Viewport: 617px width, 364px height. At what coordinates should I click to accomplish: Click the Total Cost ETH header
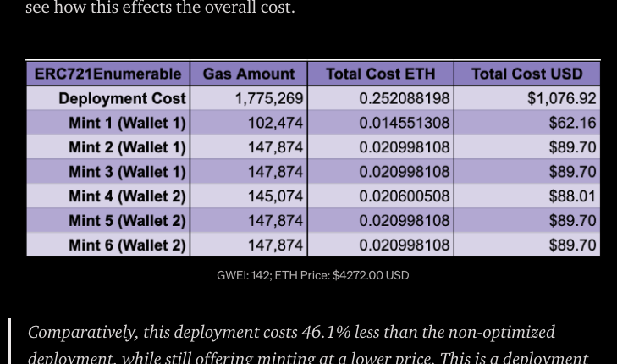380,74
